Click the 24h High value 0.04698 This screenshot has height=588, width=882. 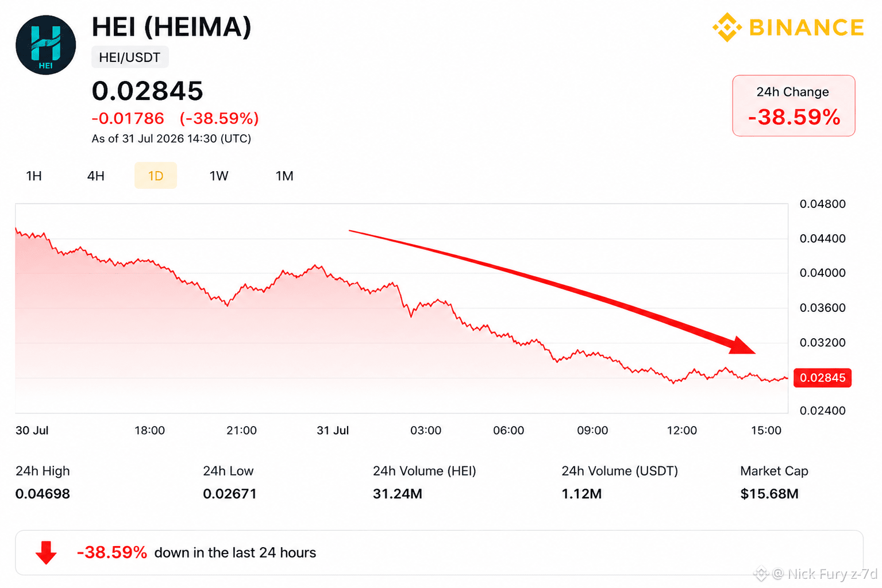[x=43, y=494]
